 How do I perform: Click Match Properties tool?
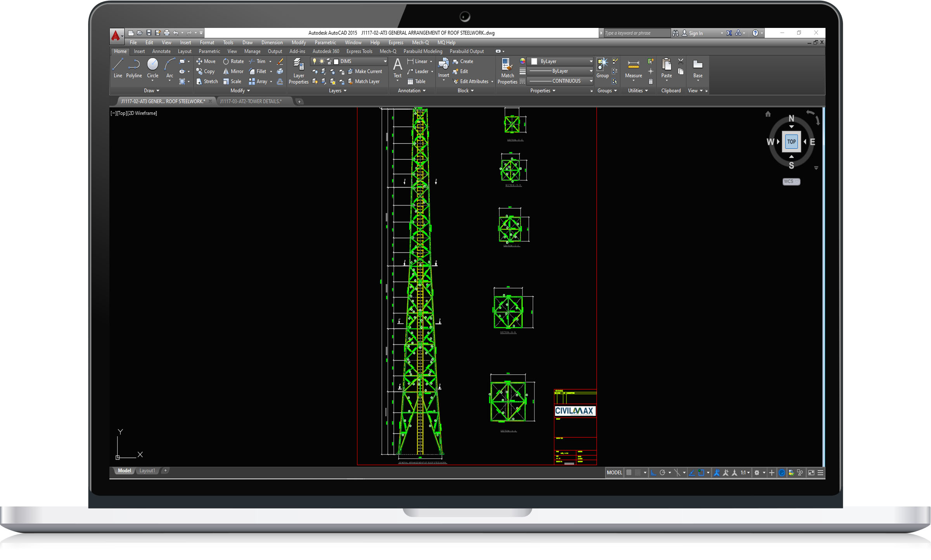click(507, 71)
